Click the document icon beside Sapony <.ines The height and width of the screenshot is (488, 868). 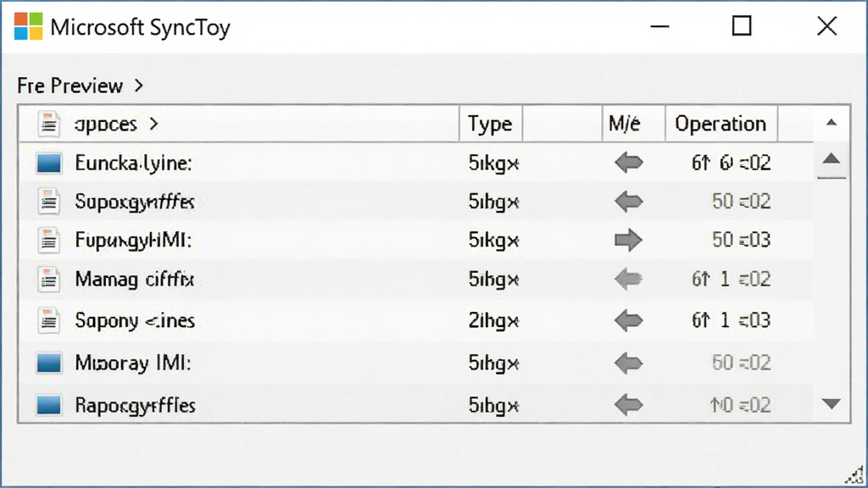click(x=48, y=320)
